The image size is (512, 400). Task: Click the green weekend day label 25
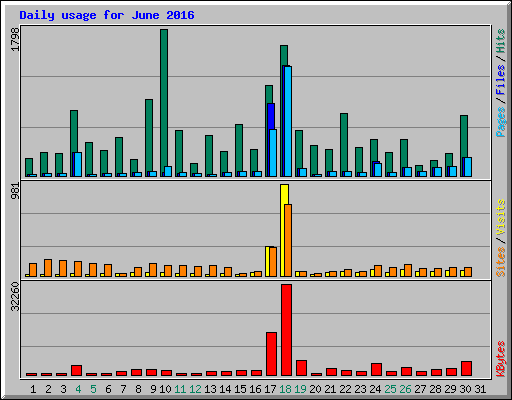(390, 389)
